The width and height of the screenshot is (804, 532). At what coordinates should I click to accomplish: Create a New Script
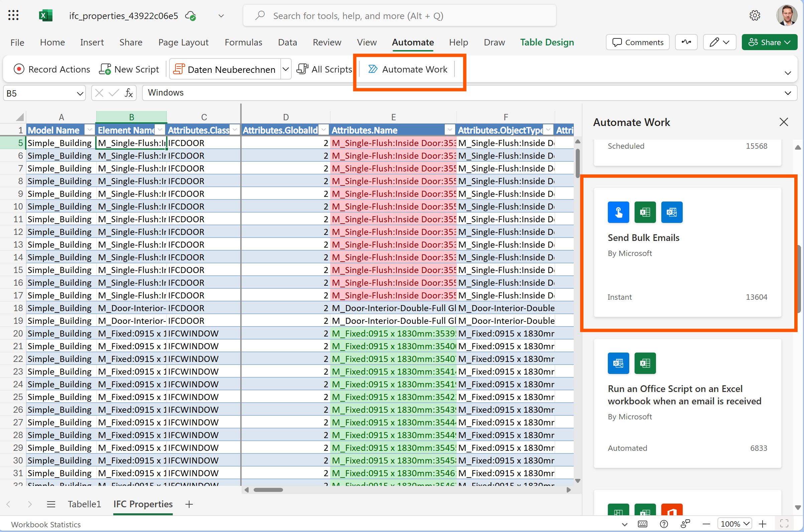pyautogui.click(x=129, y=69)
